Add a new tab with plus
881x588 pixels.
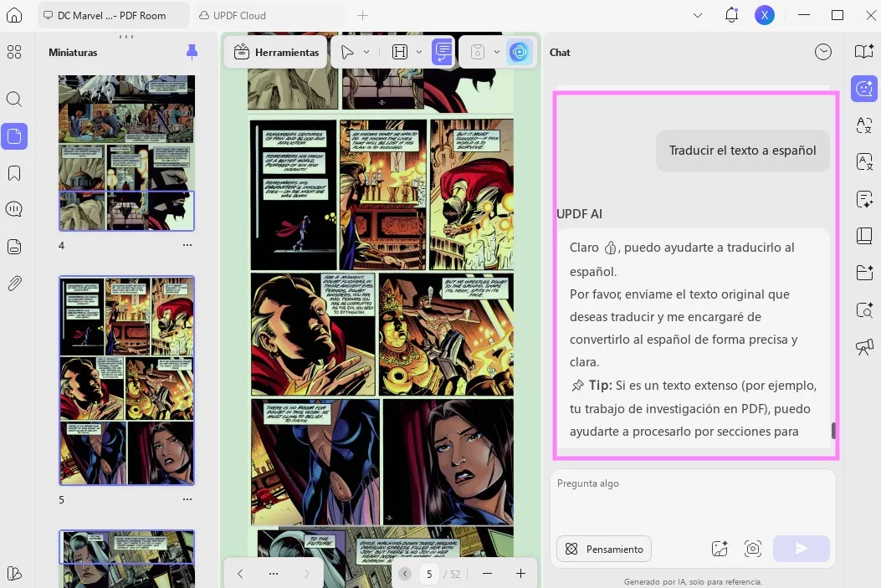pyautogui.click(x=362, y=15)
